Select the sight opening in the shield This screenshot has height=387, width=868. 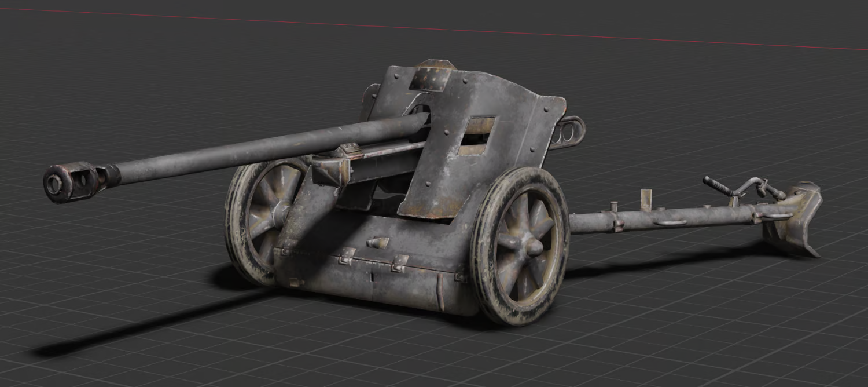pyautogui.click(x=477, y=136)
